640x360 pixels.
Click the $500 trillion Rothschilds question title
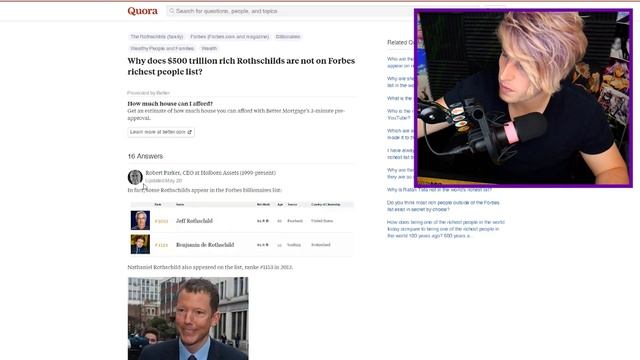241,66
